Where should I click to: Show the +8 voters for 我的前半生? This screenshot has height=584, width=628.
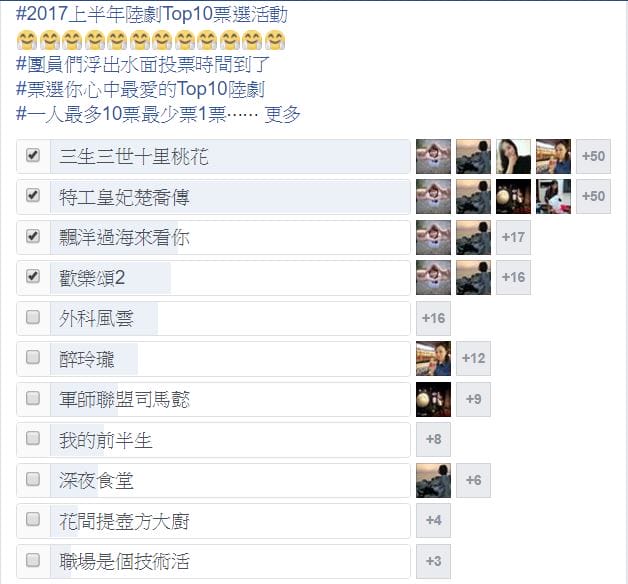click(433, 439)
